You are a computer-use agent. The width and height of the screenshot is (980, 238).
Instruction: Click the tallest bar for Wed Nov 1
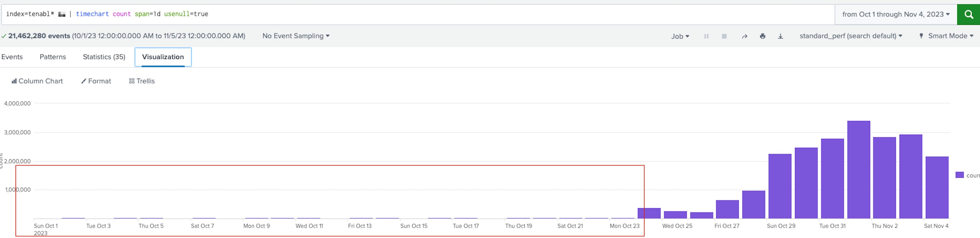coord(859,170)
